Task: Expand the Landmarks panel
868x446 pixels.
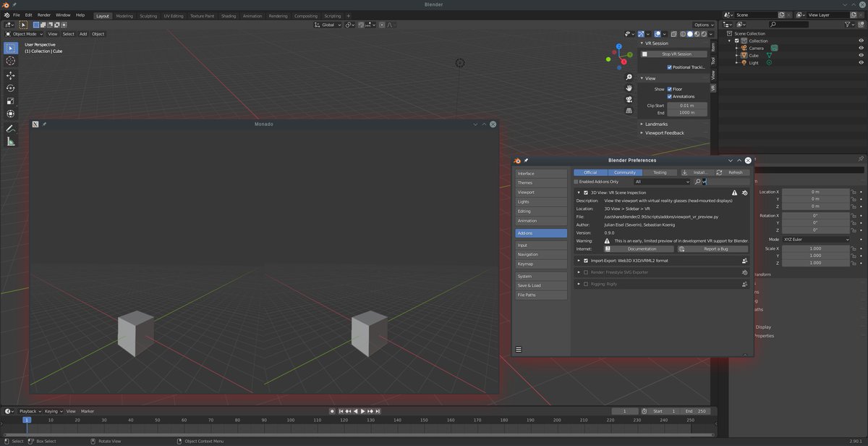Action: tap(642, 124)
